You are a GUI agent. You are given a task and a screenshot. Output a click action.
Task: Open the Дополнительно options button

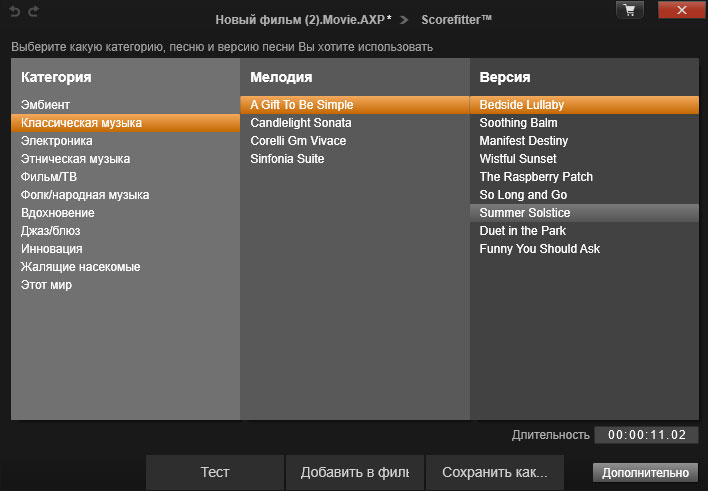645,473
